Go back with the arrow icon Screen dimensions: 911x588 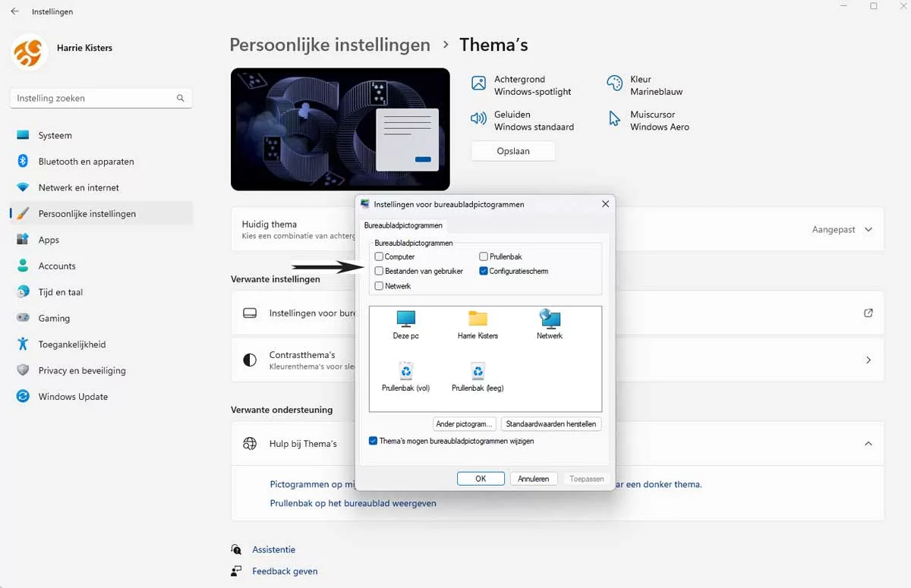(14, 11)
